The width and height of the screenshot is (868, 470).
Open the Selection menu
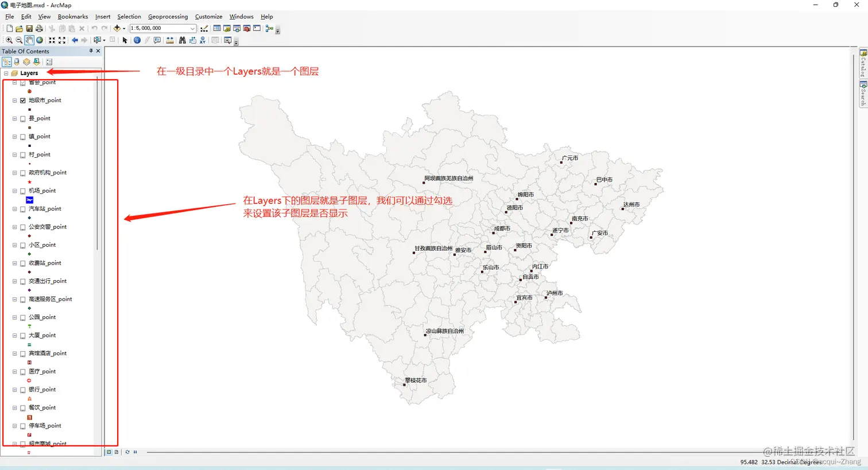[129, 17]
